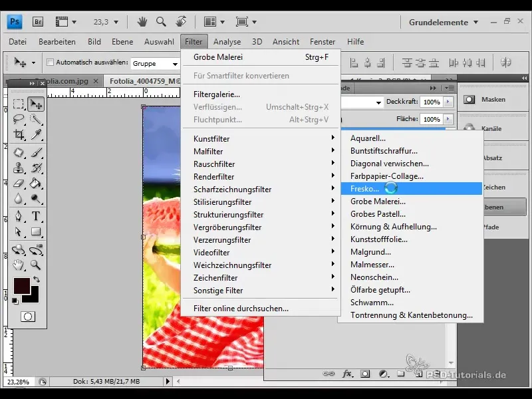Open the Weichzeichnungsfilter submenu
The height and width of the screenshot is (399, 532).
(x=261, y=265)
